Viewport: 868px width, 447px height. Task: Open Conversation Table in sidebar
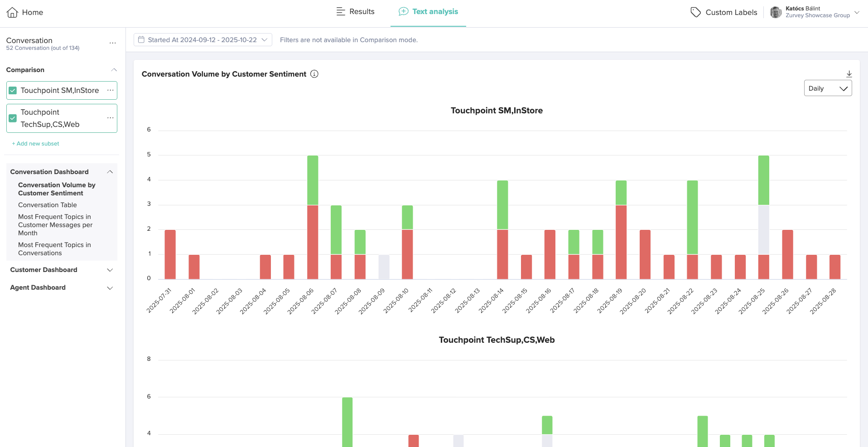pos(48,205)
